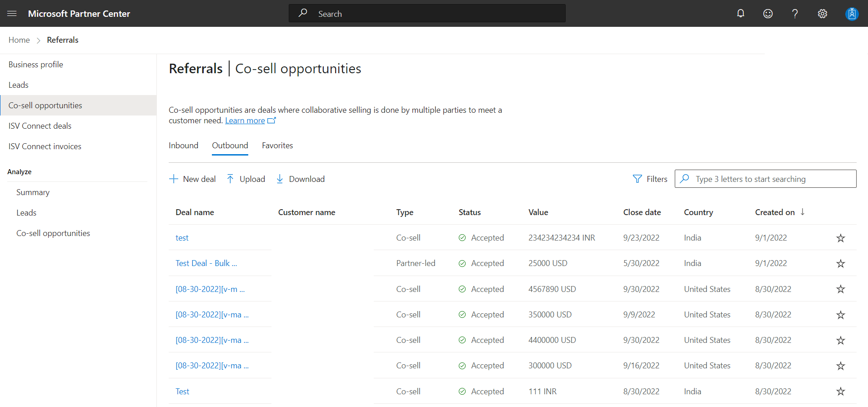This screenshot has width=868, height=407.
Task: Follow the Learn more link
Action: click(x=245, y=121)
